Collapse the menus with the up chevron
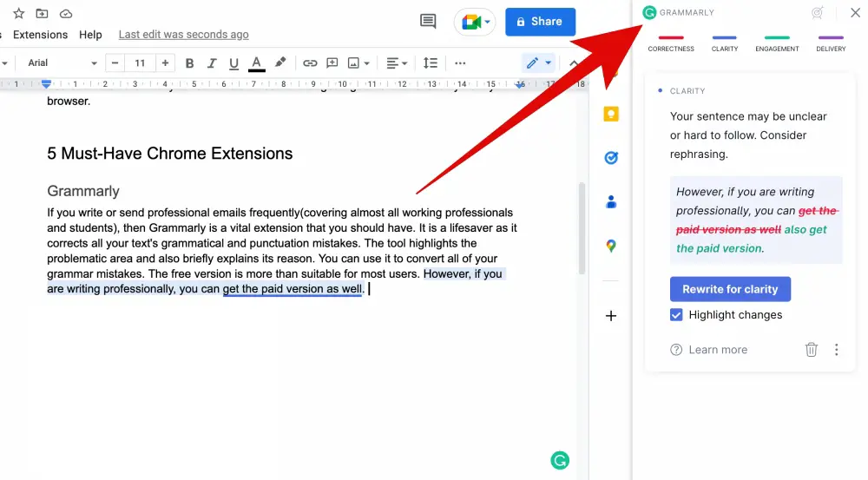Image resolution: width=868 pixels, height=480 pixels. point(574,63)
